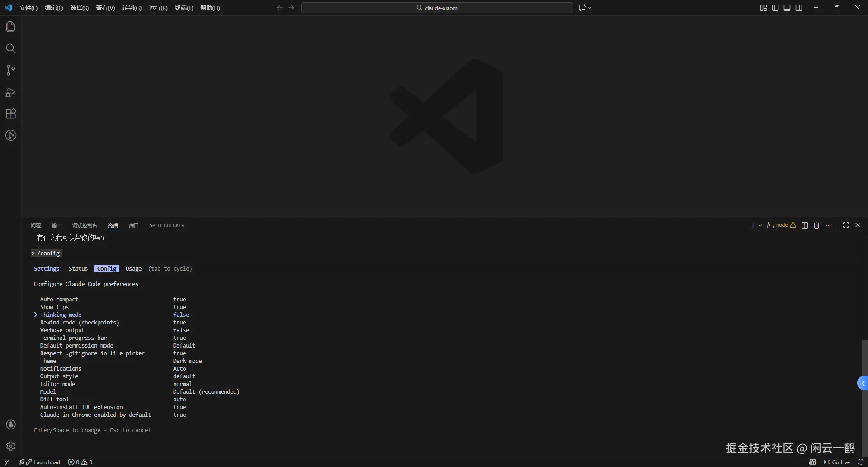The height and width of the screenshot is (467, 868).
Task: Click the blue side arrow floating button
Action: click(863, 383)
